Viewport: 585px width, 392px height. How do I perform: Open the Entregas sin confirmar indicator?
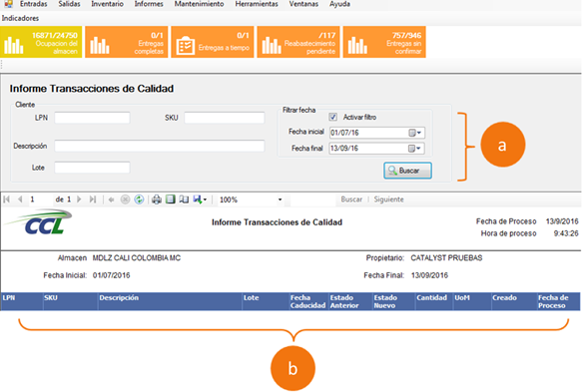point(384,42)
